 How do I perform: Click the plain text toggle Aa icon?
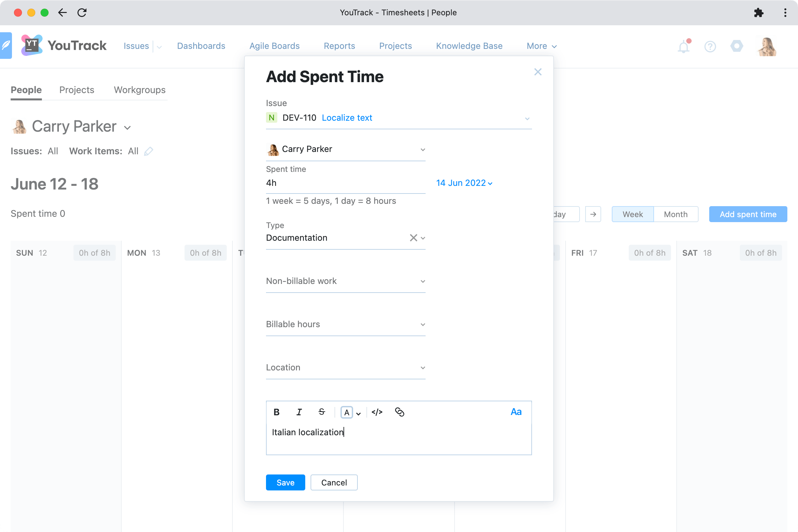click(x=515, y=412)
